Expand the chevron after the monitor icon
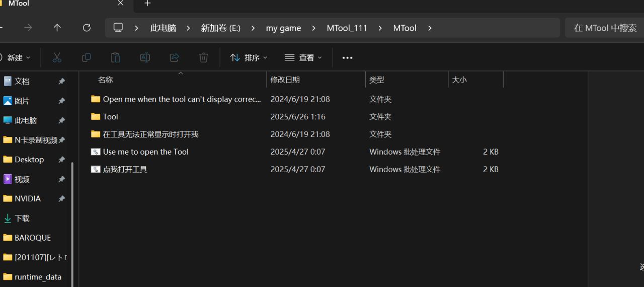 136,28
